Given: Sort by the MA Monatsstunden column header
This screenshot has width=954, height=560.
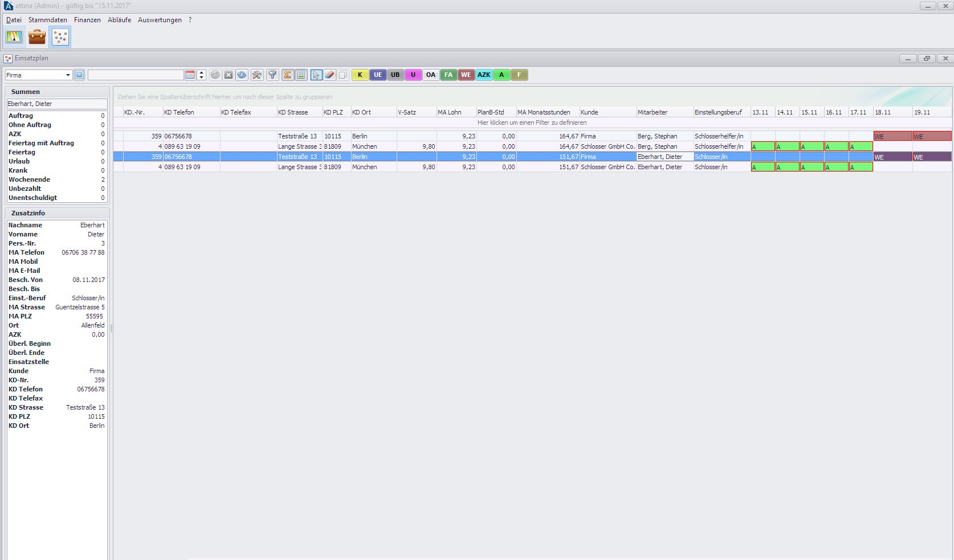Looking at the screenshot, I should pos(548,112).
